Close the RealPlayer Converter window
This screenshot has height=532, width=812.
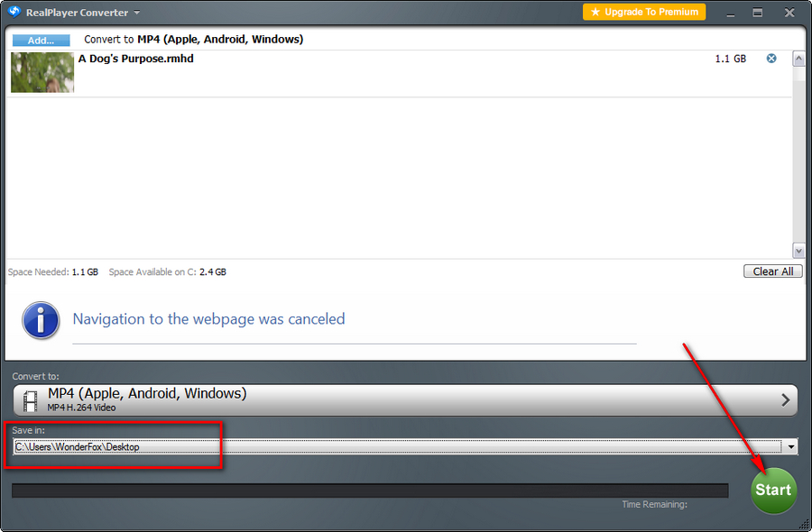tap(789, 13)
